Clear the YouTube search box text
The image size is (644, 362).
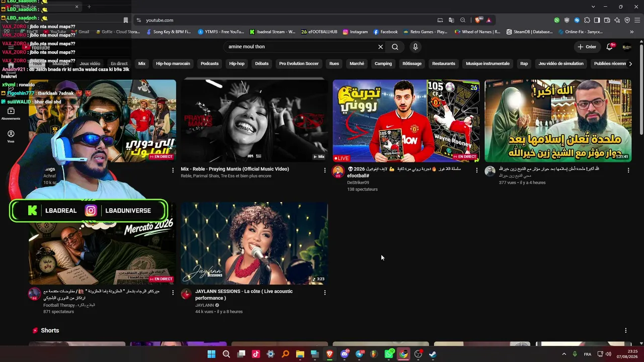pyautogui.click(x=380, y=47)
